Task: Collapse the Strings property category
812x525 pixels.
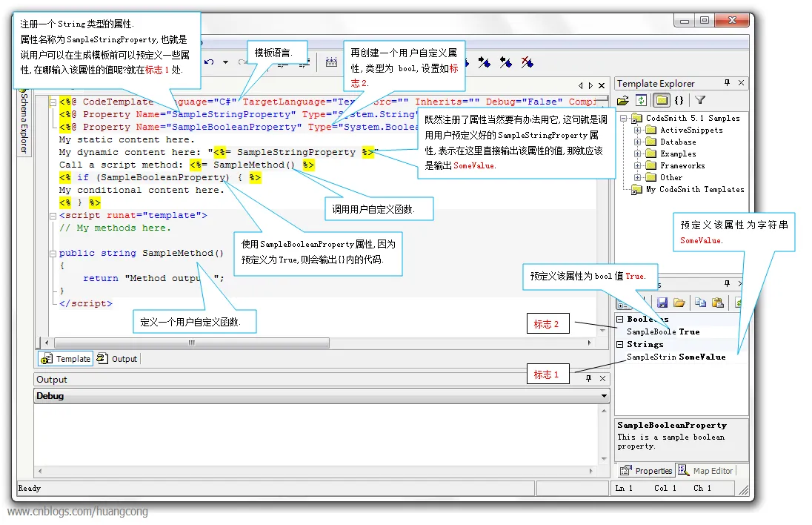Action: click(620, 344)
